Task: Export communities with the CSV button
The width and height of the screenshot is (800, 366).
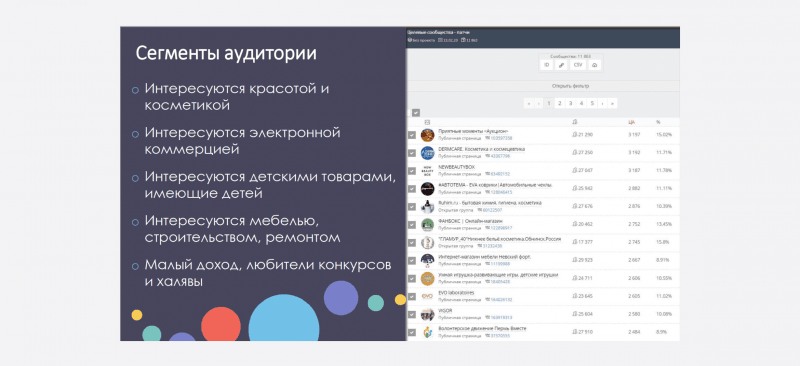Action: point(578,65)
